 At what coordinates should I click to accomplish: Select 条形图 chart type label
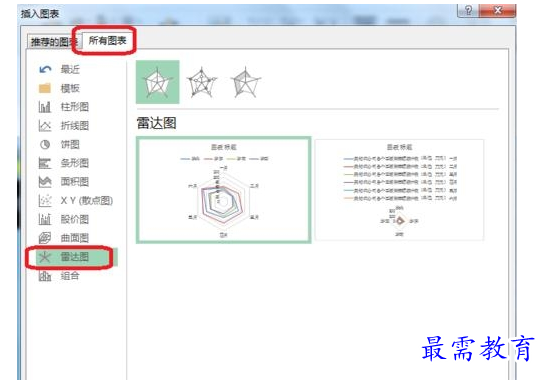[74, 163]
